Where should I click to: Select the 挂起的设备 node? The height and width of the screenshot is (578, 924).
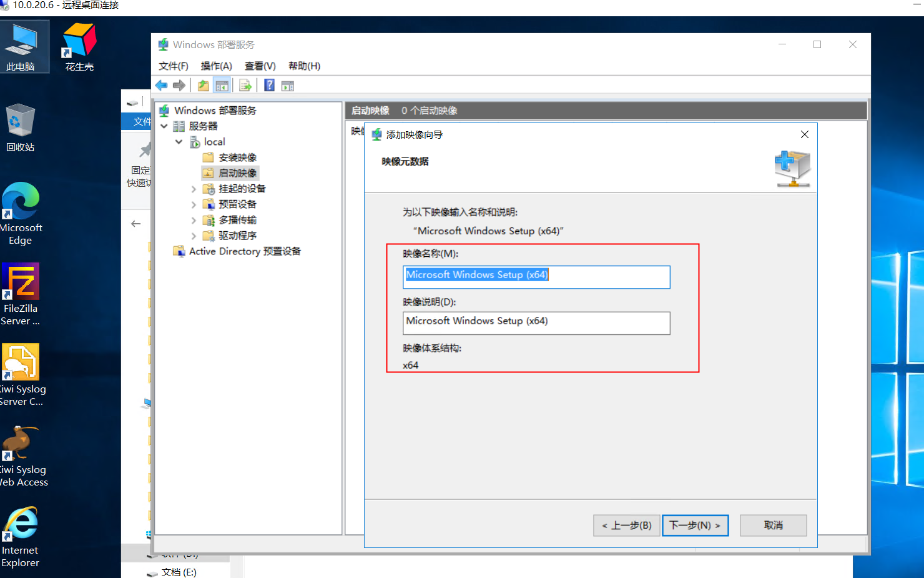click(242, 189)
